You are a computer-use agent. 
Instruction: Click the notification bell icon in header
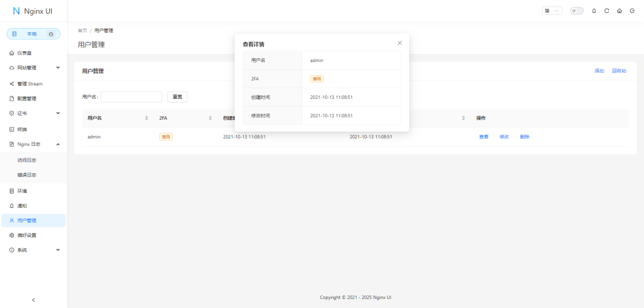[x=594, y=11]
